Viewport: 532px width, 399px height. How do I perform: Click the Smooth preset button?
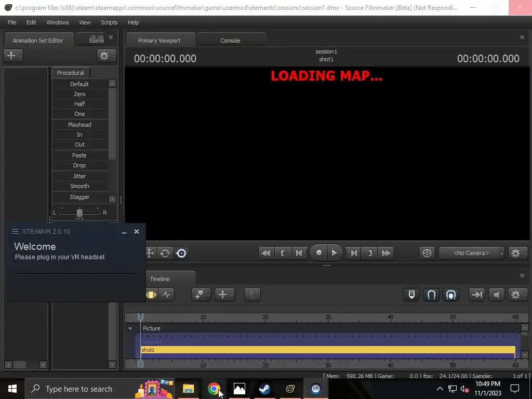click(79, 186)
